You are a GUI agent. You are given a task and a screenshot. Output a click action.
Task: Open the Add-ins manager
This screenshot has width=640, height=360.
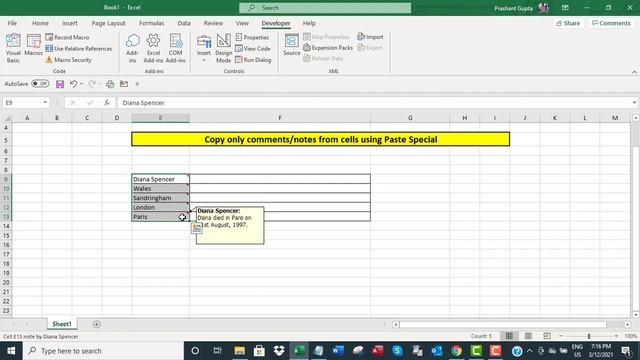pos(132,48)
